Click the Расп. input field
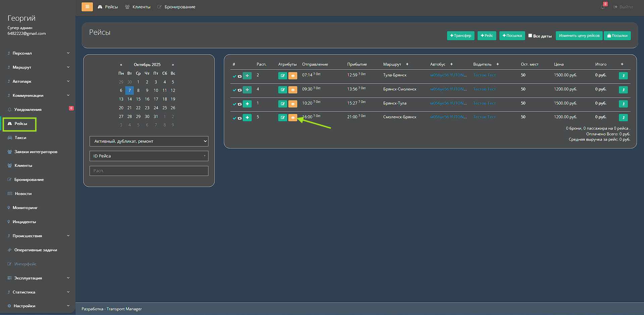 point(149,171)
